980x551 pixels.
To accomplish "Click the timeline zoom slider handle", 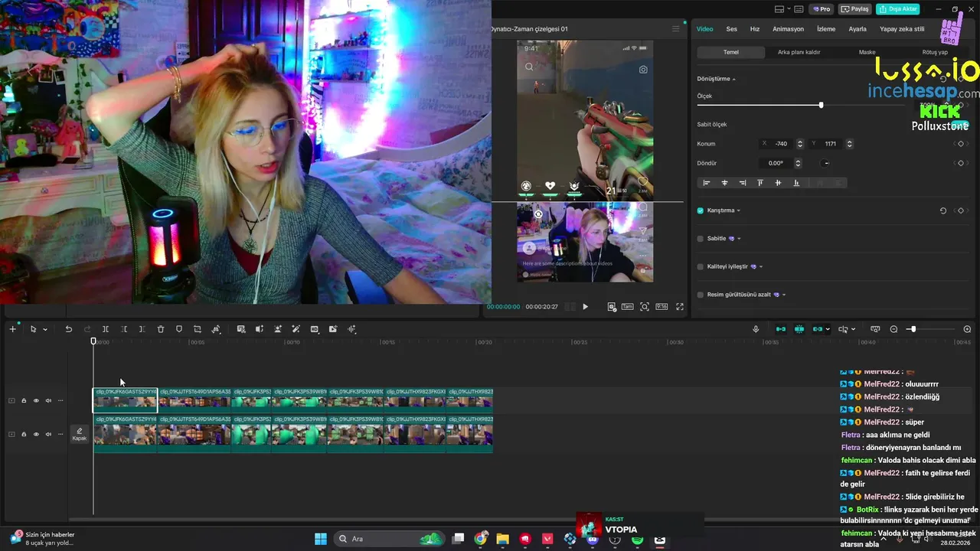I will [913, 329].
